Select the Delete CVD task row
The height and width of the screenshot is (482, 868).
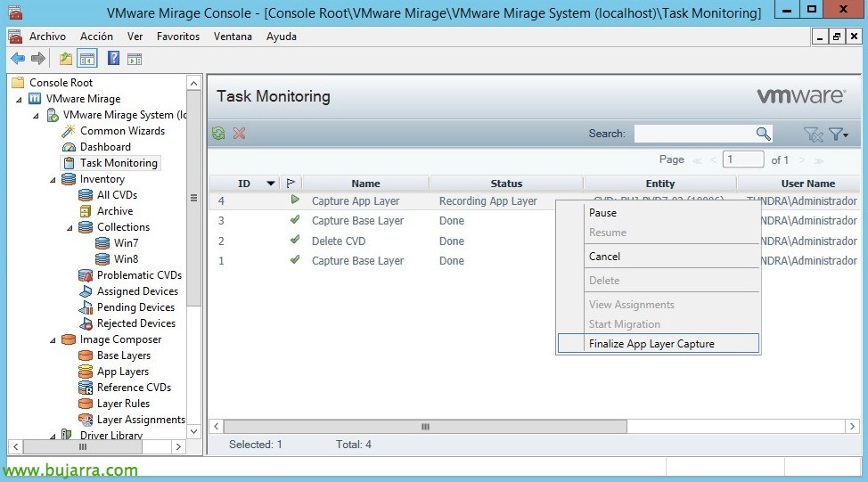click(382, 241)
